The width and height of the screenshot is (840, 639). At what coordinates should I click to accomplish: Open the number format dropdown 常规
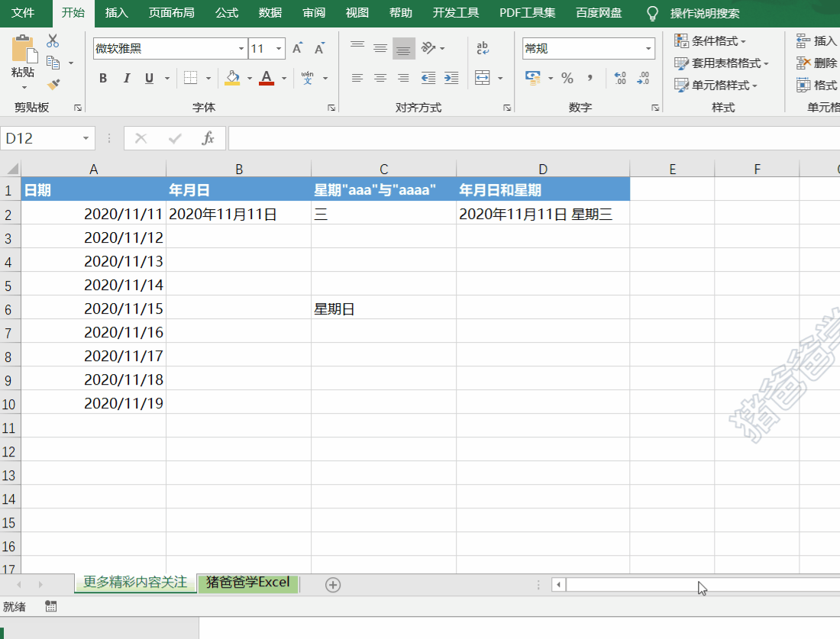648,49
